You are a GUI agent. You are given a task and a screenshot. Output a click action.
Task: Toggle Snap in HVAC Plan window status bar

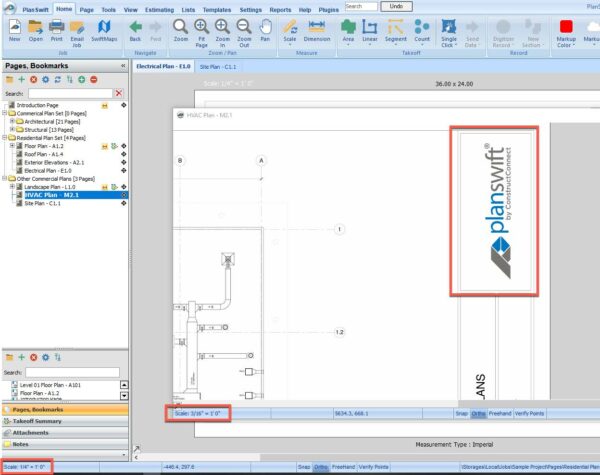(461, 413)
